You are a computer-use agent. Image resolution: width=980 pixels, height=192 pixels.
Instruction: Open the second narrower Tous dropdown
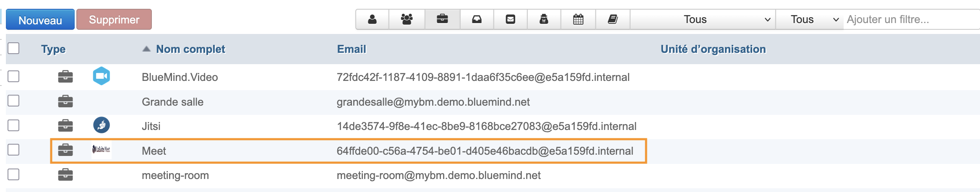point(810,19)
